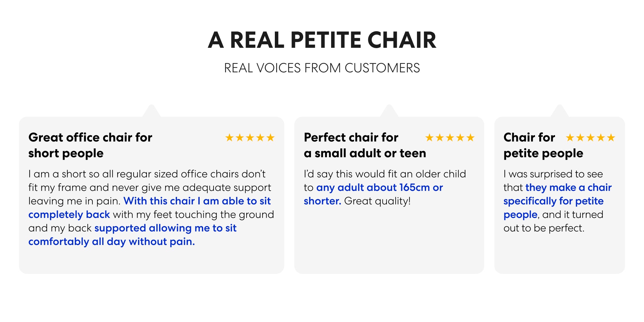Screen dimensions: 644x322
Task: Click the first star in the "Great office chair" rating
Action: (230, 138)
